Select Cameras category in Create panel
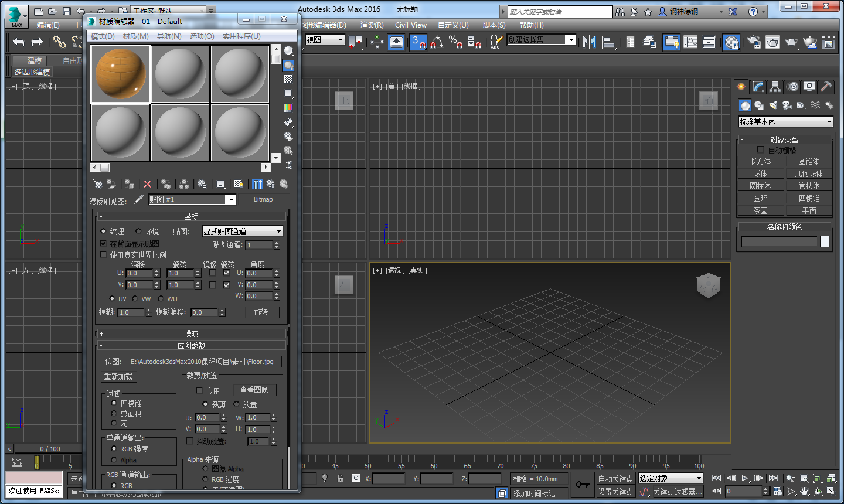This screenshot has width=844, height=504. [787, 105]
